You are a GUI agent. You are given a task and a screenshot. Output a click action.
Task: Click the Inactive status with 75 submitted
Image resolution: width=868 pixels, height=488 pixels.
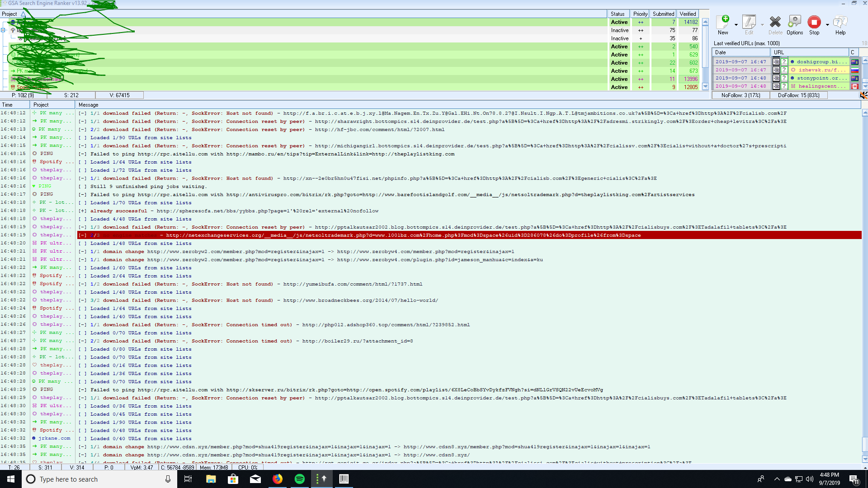click(619, 30)
